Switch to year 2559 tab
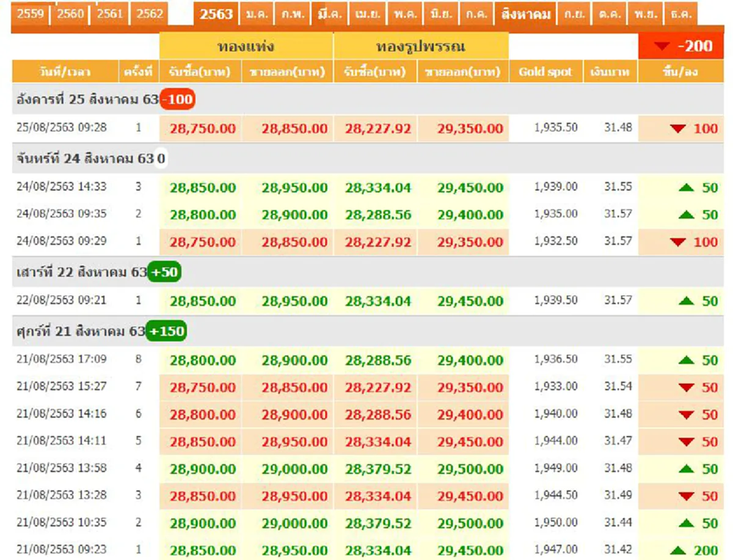The height and width of the screenshot is (560, 733). tap(31, 13)
